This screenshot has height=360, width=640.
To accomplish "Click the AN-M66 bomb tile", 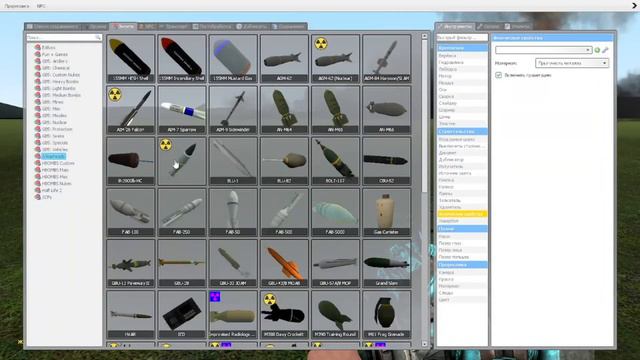I will pyautogui.click(x=387, y=110).
